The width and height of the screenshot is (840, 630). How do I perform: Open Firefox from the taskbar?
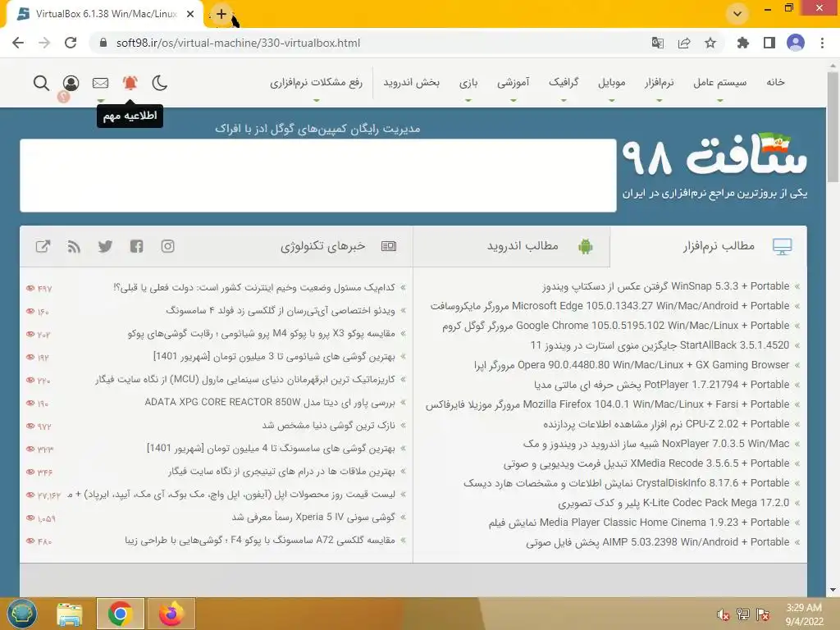(x=171, y=614)
